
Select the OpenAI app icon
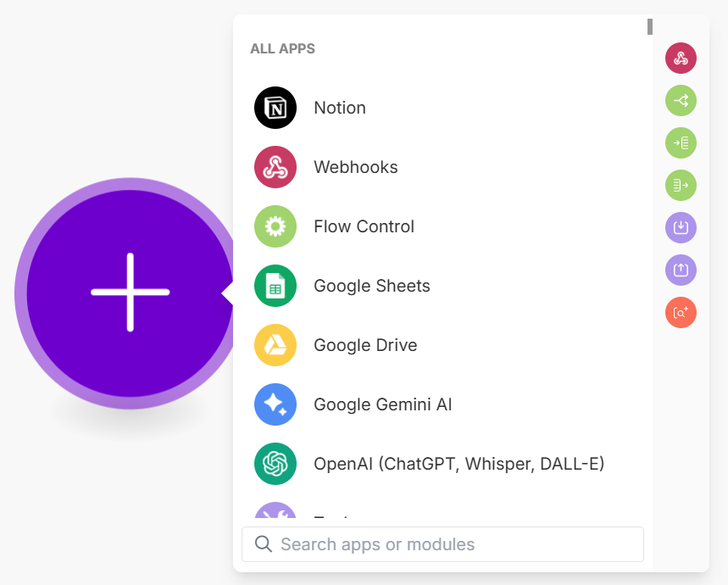[275, 464]
